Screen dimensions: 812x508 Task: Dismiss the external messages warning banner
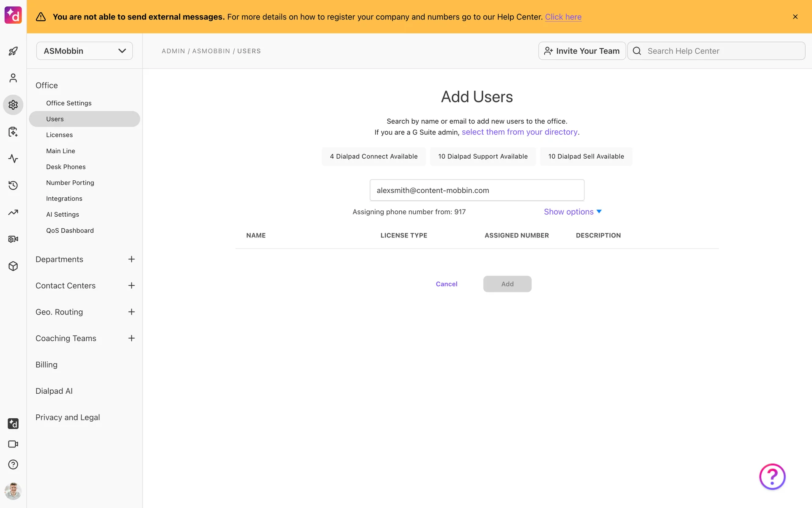tap(795, 17)
